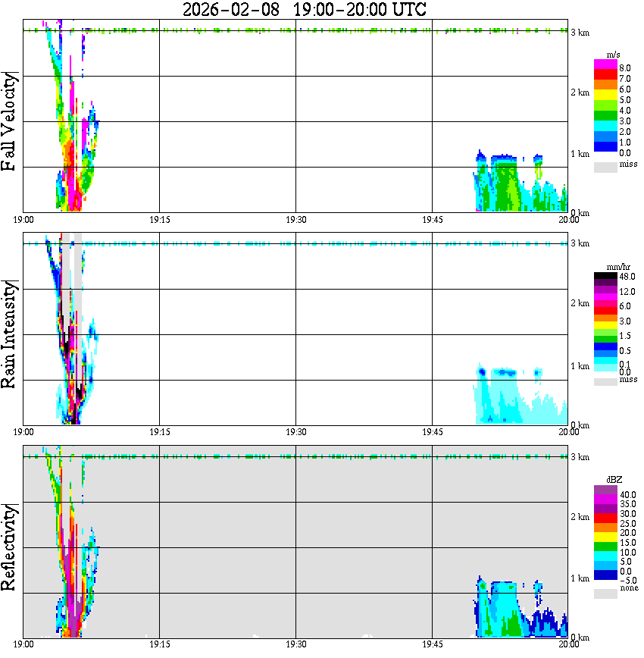Viewport: 644px width, 658px height.
Task: Click the 25.0 dBZ red legend swatch
Action: coord(605,519)
